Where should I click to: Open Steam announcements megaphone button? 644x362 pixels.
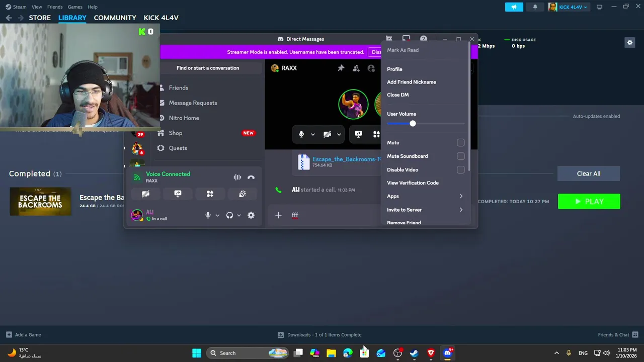(x=514, y=7)
